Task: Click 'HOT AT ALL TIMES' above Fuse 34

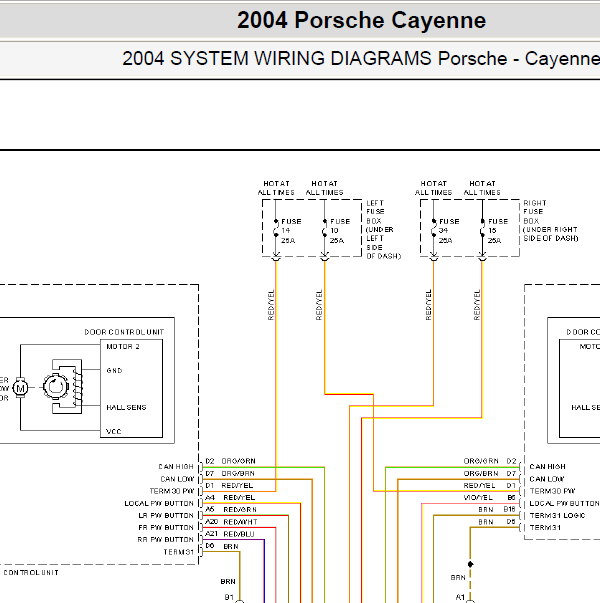Action: [433, 188]
